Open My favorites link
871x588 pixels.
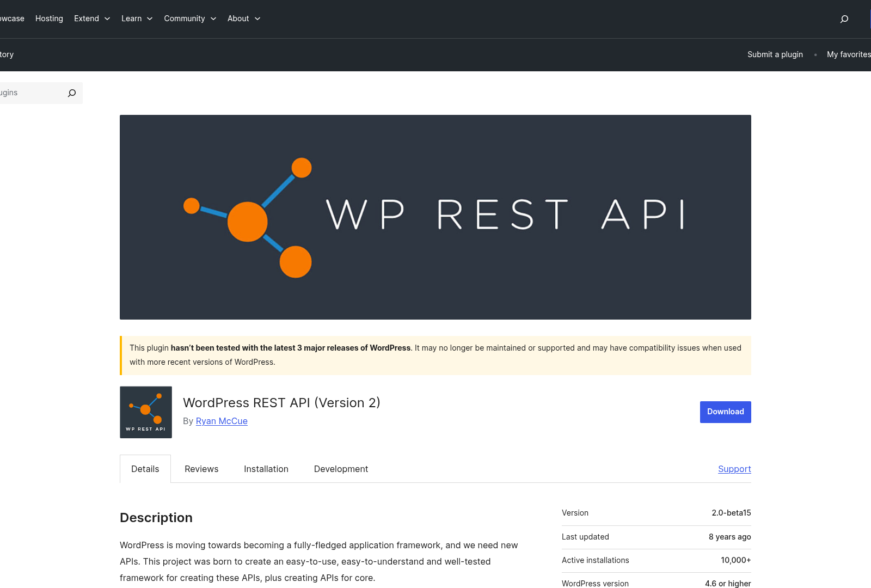pyautogui.click(x=849, y=54)
